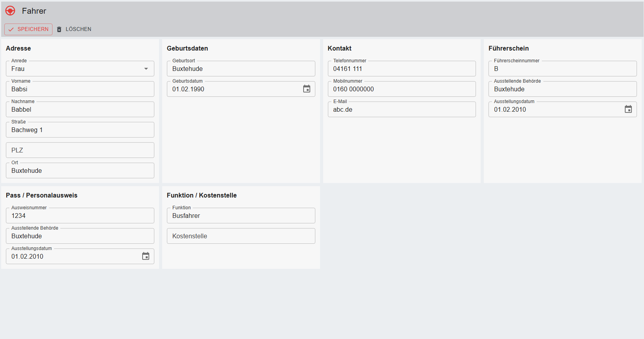The height and width of the screenshot is (339, 644).
Task: Click the trash icon next to Löschen
Action: [x=59, y=29]
